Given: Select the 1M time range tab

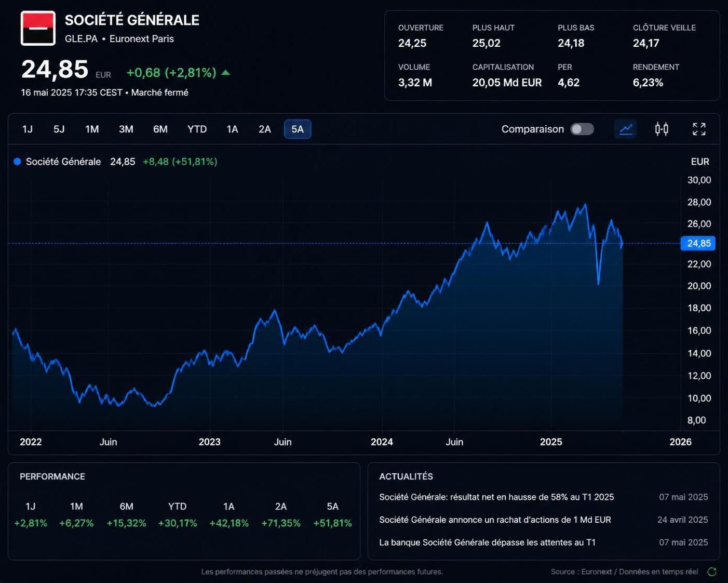Looking at the screenshot, I should [92, 129].
